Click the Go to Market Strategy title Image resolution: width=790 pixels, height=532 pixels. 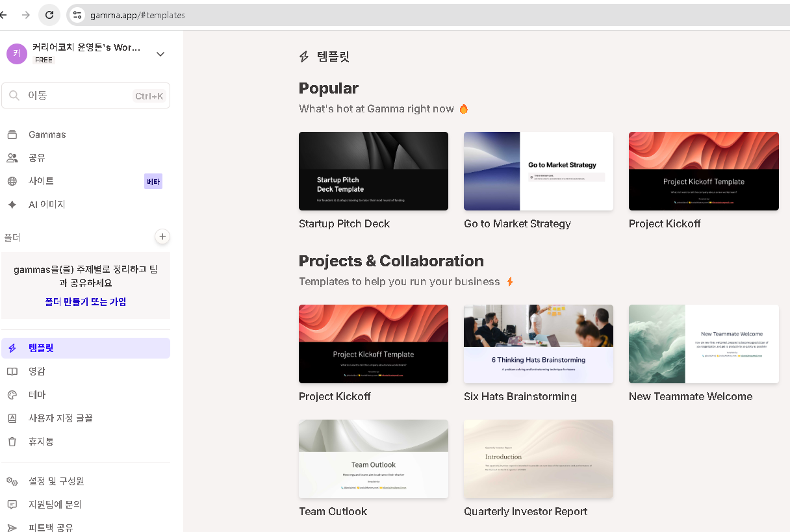[517, 223]
